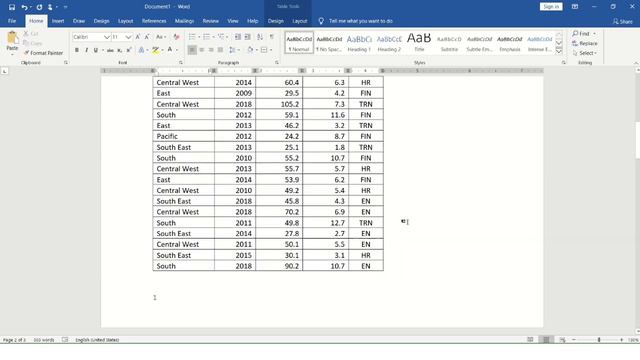
Task: Click the vertical scrollbar thumb
Action: pos(637,140)
